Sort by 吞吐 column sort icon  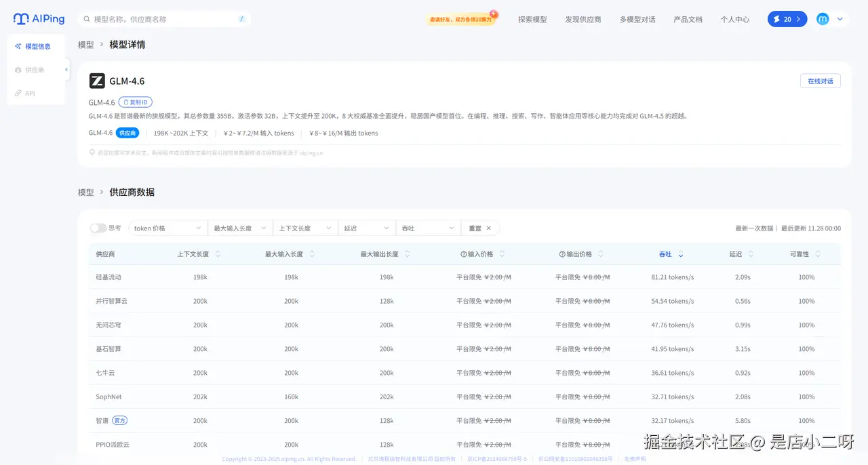point(681,254)
